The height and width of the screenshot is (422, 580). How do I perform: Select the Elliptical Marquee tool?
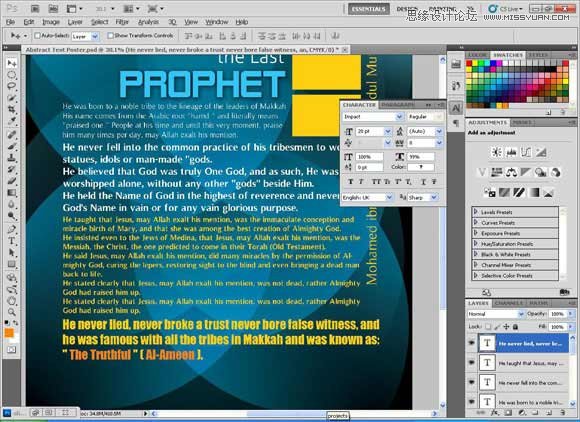(11, 75)
